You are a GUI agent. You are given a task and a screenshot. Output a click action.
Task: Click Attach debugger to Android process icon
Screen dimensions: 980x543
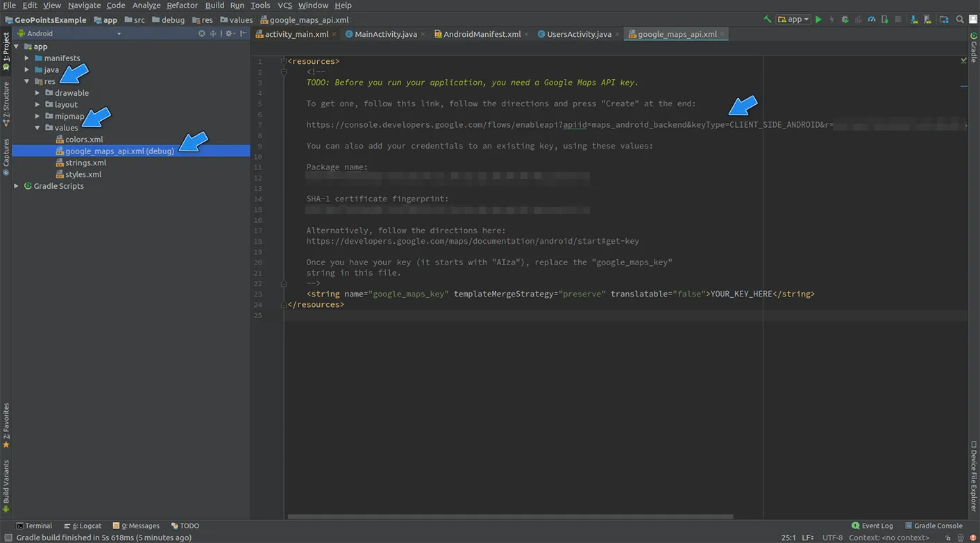pyautogui.click(x=885, y=19)
